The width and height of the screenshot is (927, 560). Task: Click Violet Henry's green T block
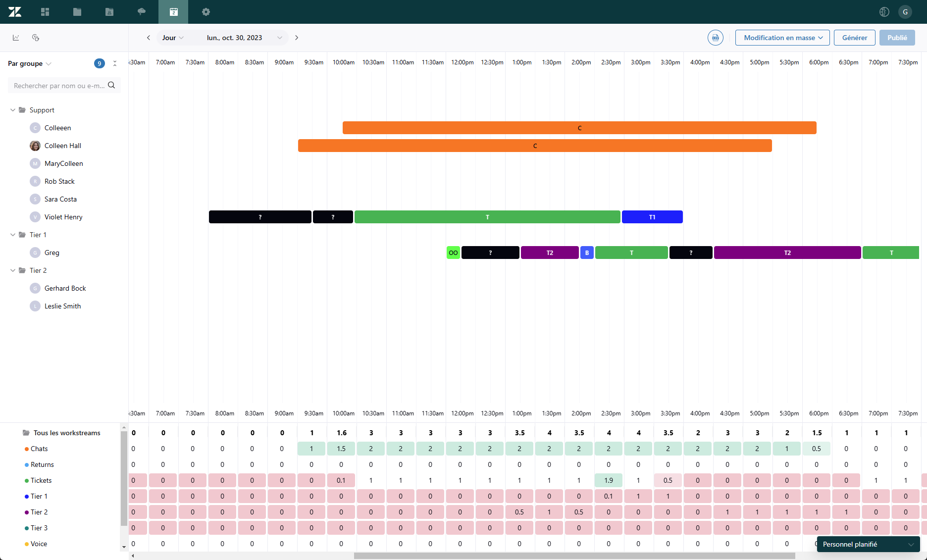(487, 217)
